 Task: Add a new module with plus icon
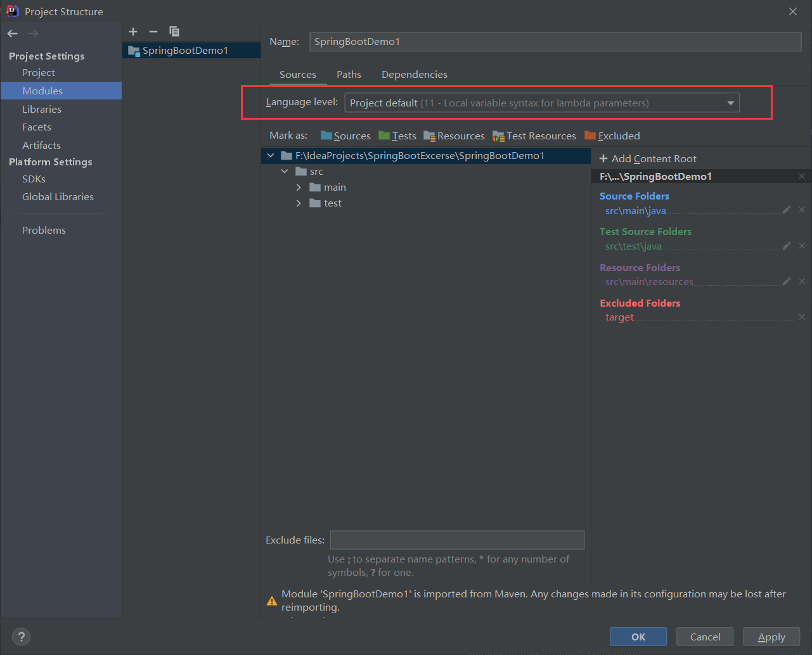pyautogui.click(x=133, y=32)
